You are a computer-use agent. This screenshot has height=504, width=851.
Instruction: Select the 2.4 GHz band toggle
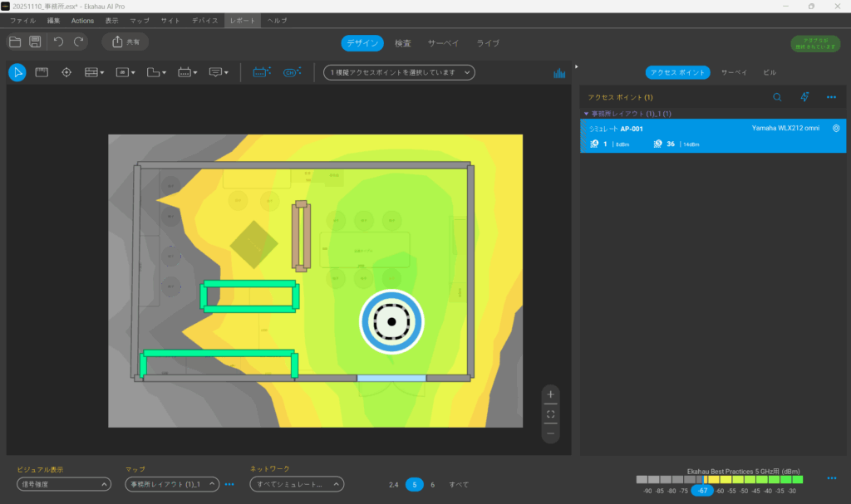tap(393, 484)
